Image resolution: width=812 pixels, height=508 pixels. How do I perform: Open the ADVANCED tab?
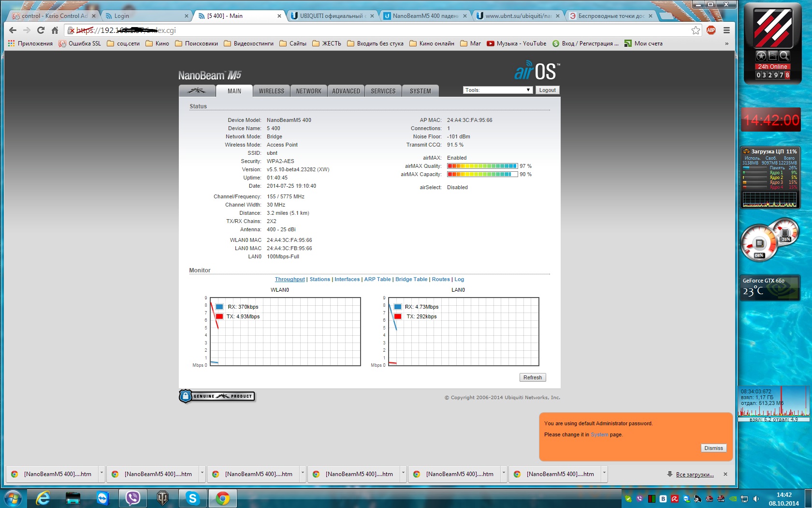pos(346,91)
